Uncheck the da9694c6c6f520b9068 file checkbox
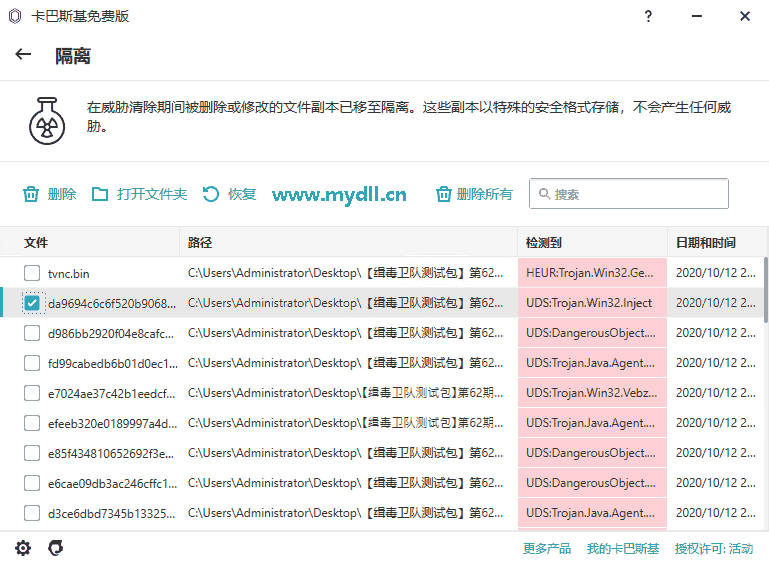Viewport: 769px width, 564px height. pyautogui.click(x=32, y=303)
